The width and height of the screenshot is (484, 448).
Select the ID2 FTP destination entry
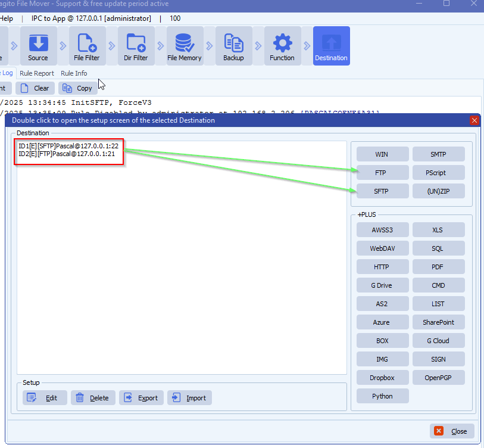[67, 154]
